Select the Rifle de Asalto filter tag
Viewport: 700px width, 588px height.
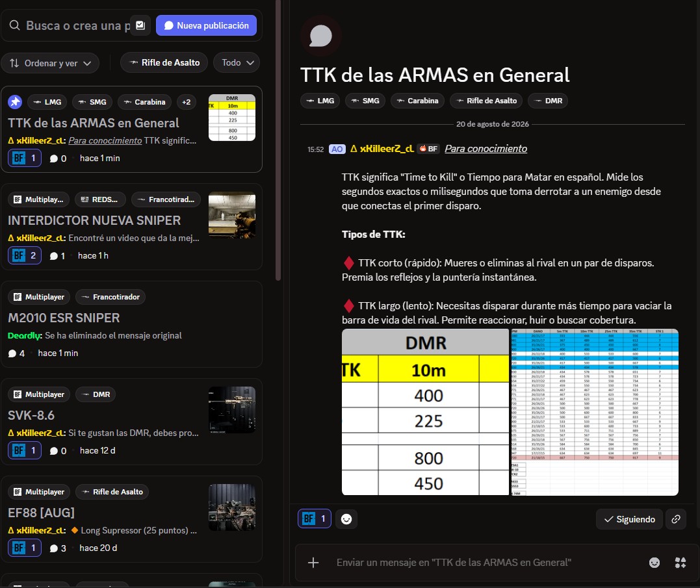(164, 63)
